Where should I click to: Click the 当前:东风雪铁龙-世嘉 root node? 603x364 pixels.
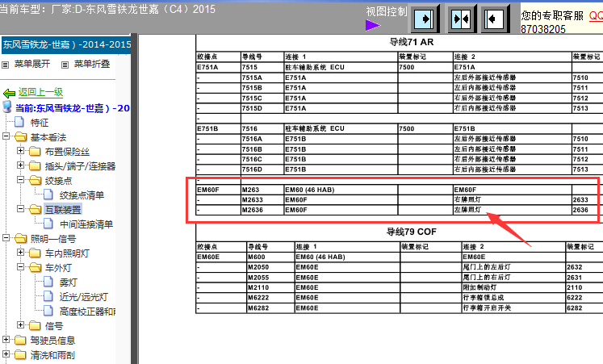pos(73,109)
